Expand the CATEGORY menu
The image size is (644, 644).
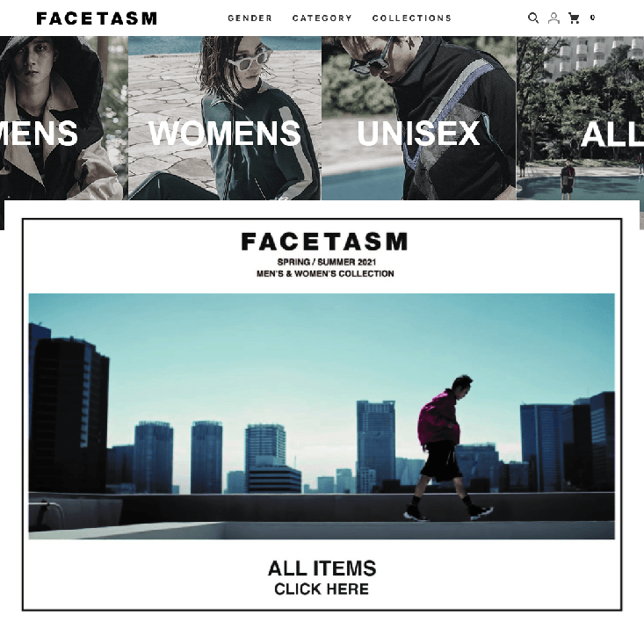(x=322, y=18)
